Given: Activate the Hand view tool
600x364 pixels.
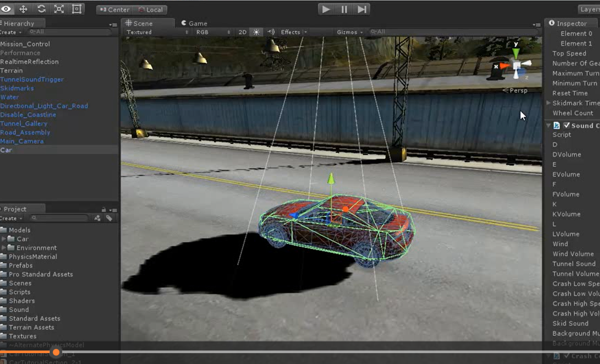Looking at the screenshot, I should point(6,9).
